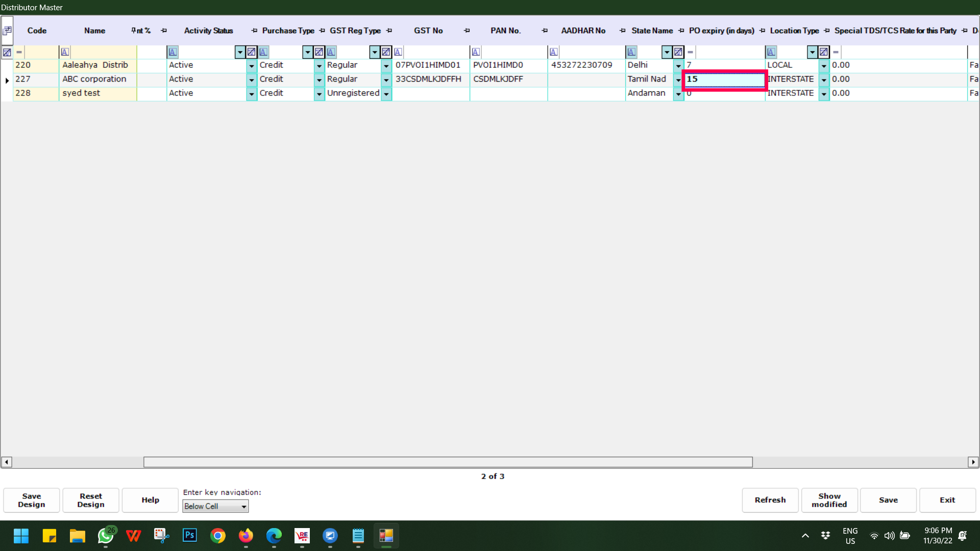This screenshot has height=551, width=980.
Task: Click the clear-filter icon in Location Type filter
Action: click(823, 52)
